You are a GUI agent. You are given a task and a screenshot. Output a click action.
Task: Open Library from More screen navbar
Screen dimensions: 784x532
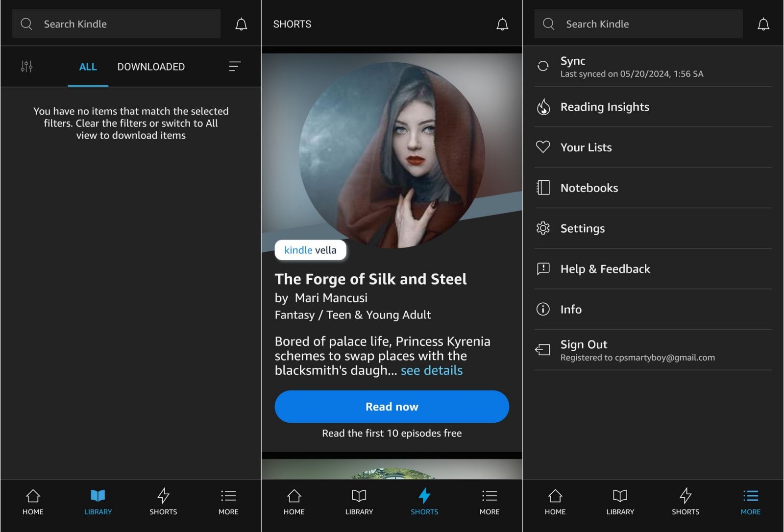click(620, 502)
